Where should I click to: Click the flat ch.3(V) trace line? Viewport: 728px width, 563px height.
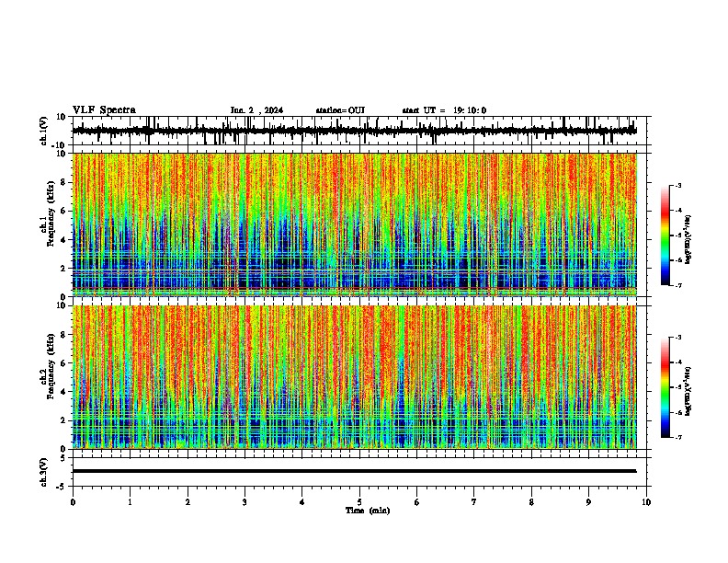point(354,471)
